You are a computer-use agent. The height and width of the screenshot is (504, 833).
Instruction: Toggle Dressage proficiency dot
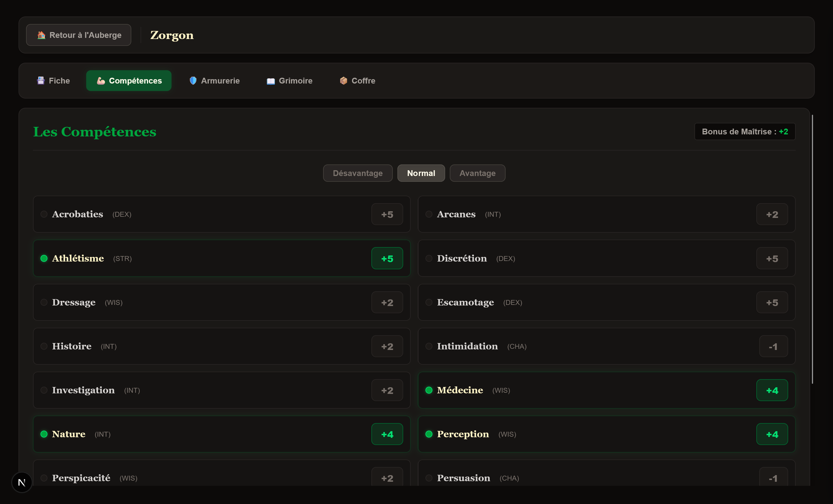coord(44,302)
